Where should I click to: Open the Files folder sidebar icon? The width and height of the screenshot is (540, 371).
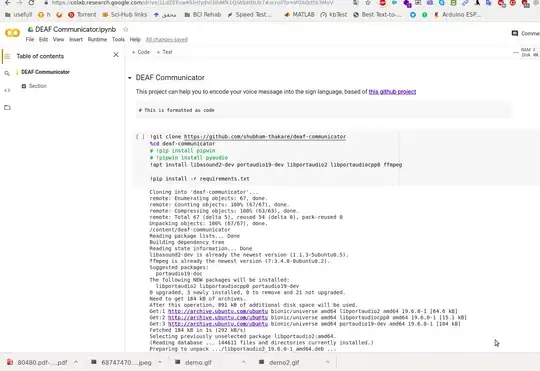7,107
